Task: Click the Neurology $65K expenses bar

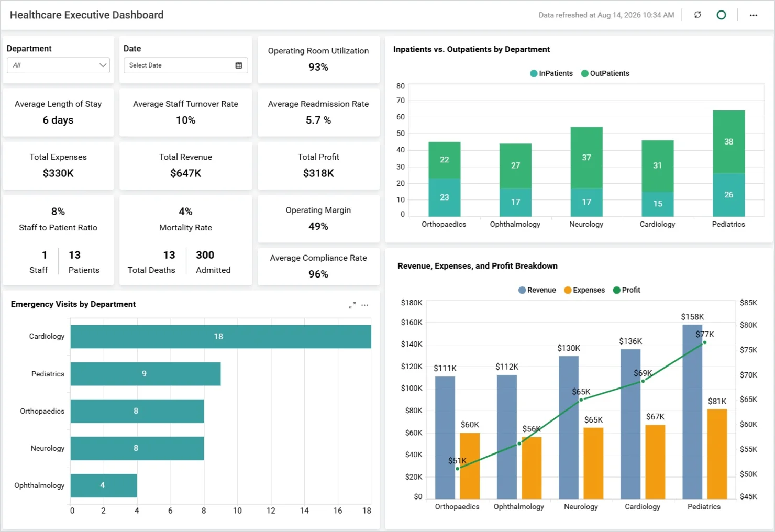Action: (x=593, y=463)
